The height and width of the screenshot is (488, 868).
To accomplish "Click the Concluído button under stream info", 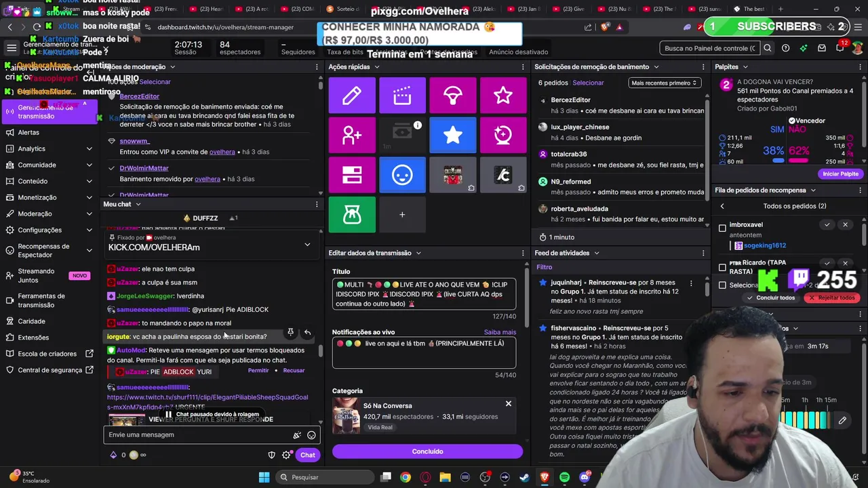I will (x=427, y=451).
